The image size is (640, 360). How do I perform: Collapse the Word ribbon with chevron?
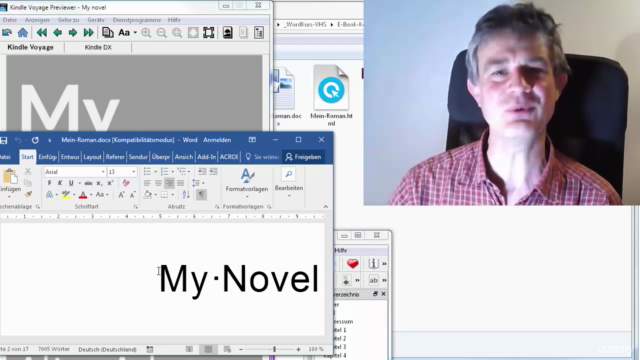click(x=326, y=207)
